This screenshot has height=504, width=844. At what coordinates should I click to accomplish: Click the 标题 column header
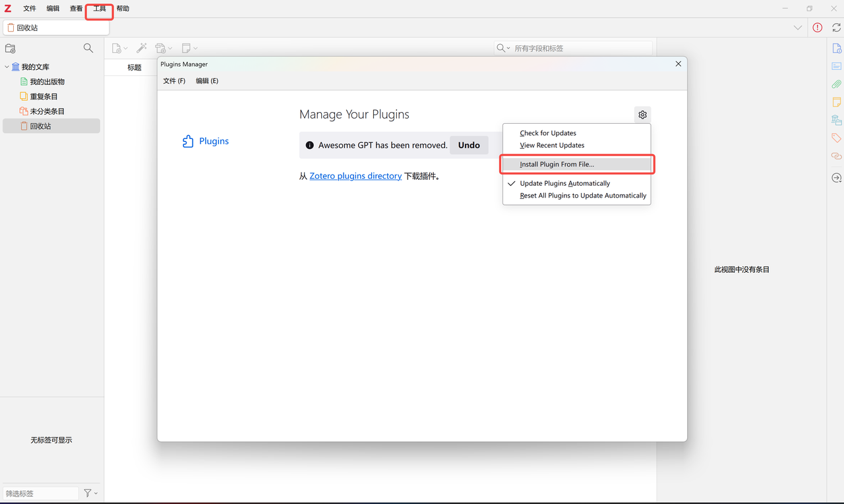(x=135, y=67)
